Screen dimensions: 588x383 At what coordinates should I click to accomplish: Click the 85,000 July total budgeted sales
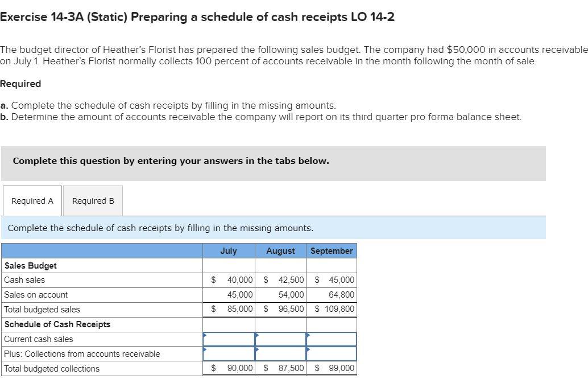tap(240, 309)
